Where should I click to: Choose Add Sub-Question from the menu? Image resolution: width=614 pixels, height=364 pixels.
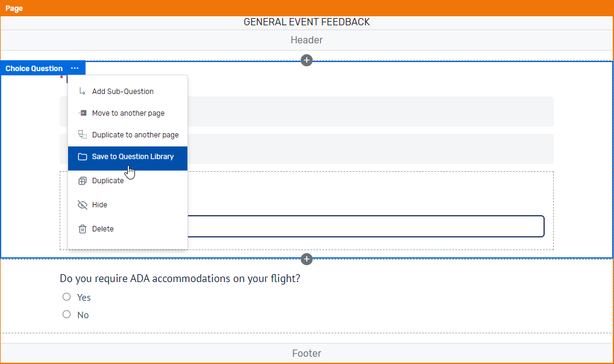(x=123, y=92)
